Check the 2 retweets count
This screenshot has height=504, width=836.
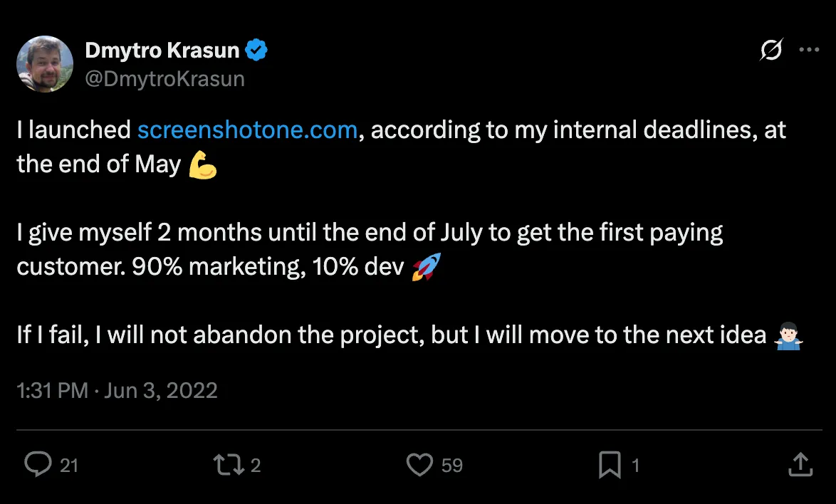254,464
